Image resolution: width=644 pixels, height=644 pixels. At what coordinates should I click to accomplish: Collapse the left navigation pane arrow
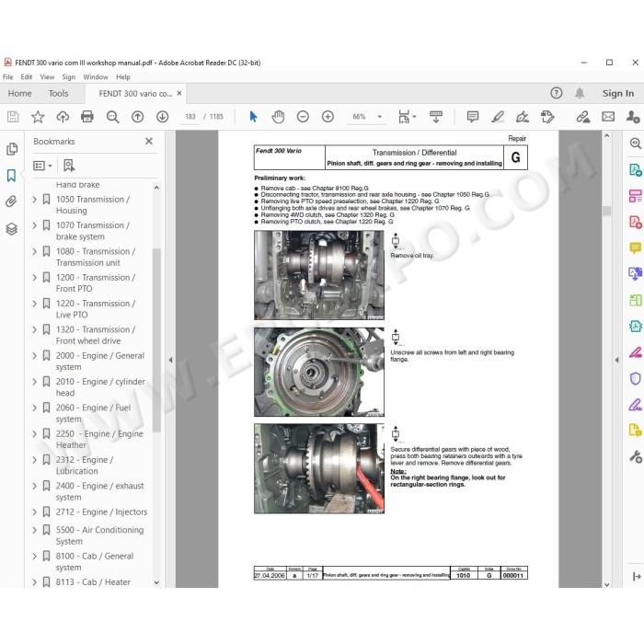click(x=170, y=360)
